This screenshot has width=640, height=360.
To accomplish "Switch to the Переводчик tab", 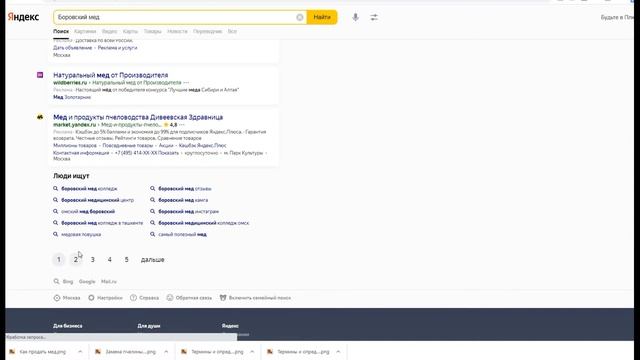I will tap(207, 31).
